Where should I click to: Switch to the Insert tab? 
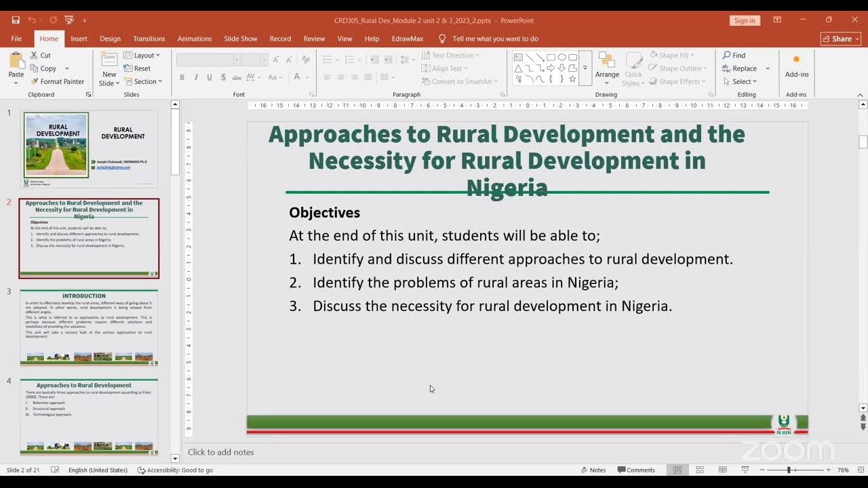point(79,39)
